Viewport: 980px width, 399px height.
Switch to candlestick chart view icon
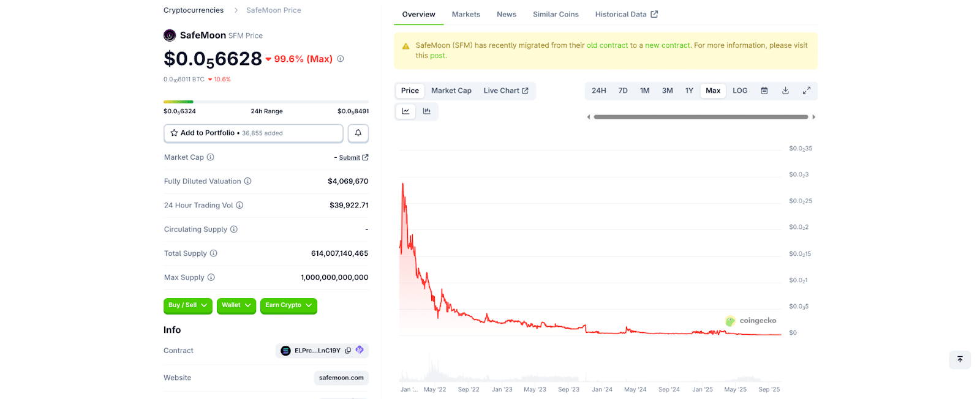tap(427, 111)
